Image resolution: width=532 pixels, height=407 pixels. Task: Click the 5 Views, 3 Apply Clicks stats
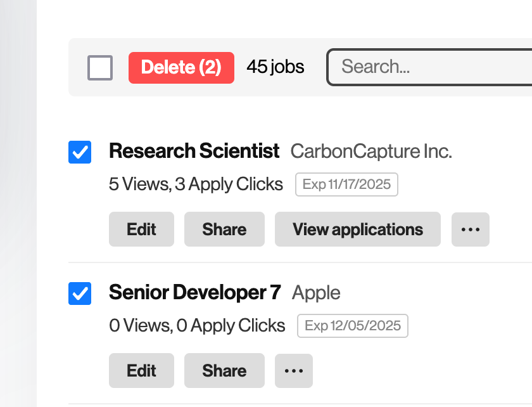pyautogui.click(x=196, y=184)
